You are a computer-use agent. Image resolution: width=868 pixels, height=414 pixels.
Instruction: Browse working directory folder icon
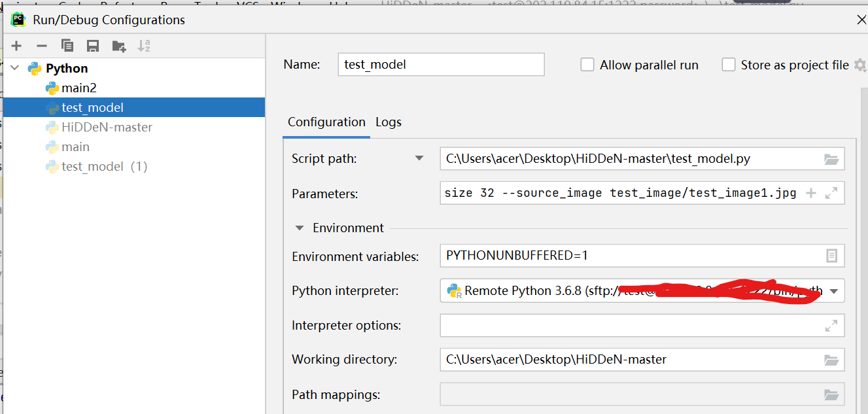tap(831, 360)
